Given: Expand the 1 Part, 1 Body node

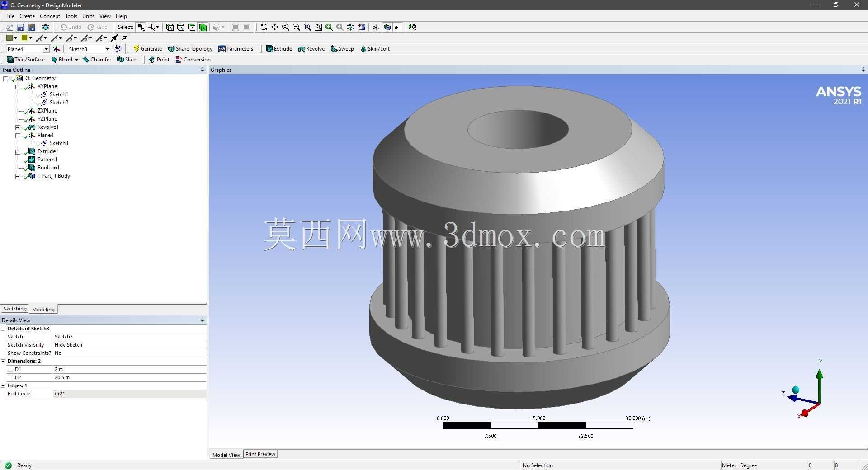Looking at the screenshot, I should pyautogui.click(x=18, y=176).
